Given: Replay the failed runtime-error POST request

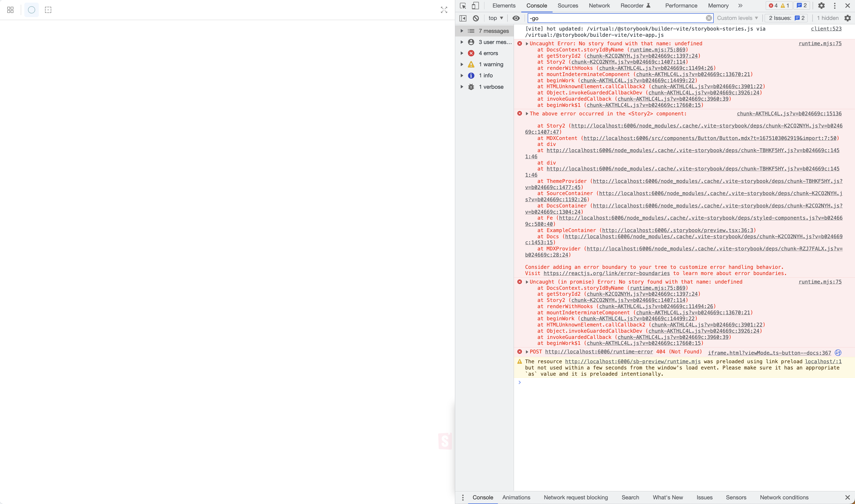Looking at the screenshot, I should [x=838, y=353].
